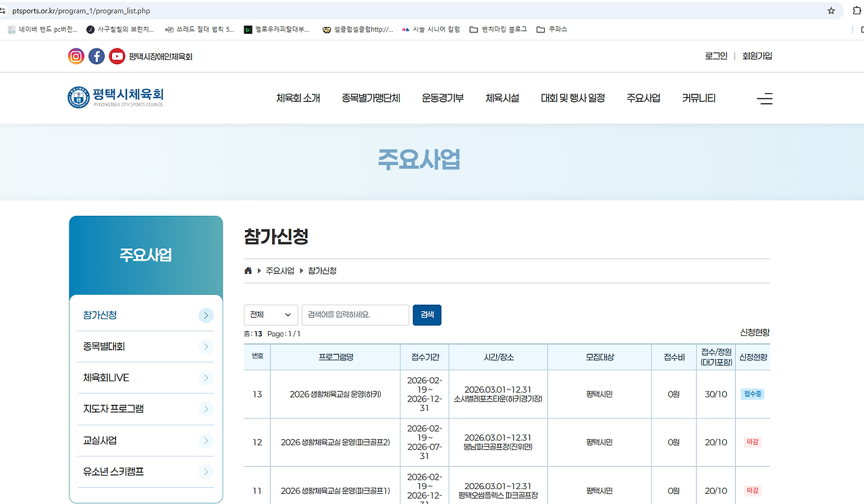Screen dimensions: 864x504
Task: Open the browser extensions puzzle icon
Action: click(857, 11)
